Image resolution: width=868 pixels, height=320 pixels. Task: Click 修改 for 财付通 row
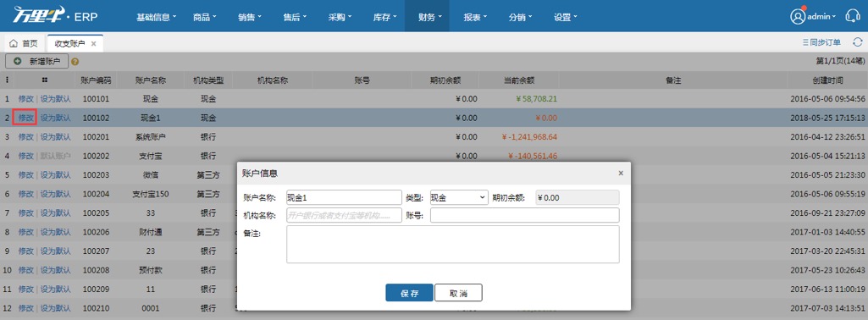click(26, 232)
